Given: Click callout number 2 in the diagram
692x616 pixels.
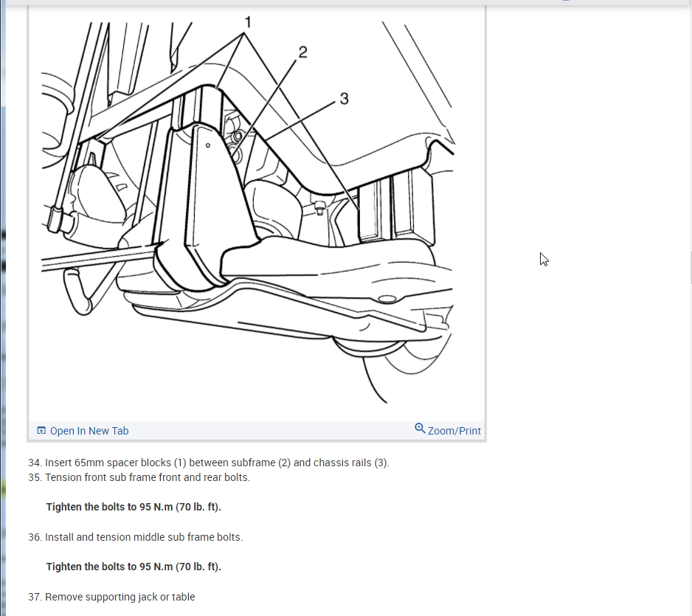Looking at the screenshot, I should pos(302,52).
